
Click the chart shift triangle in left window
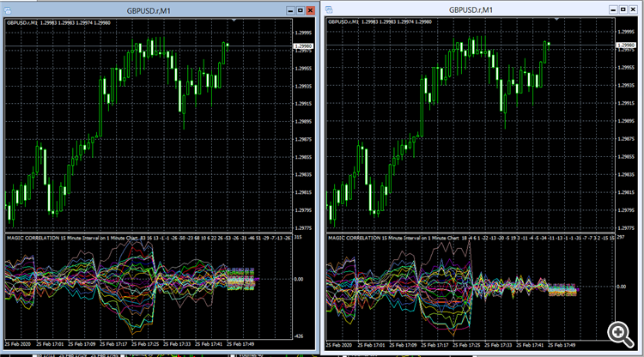234,20
